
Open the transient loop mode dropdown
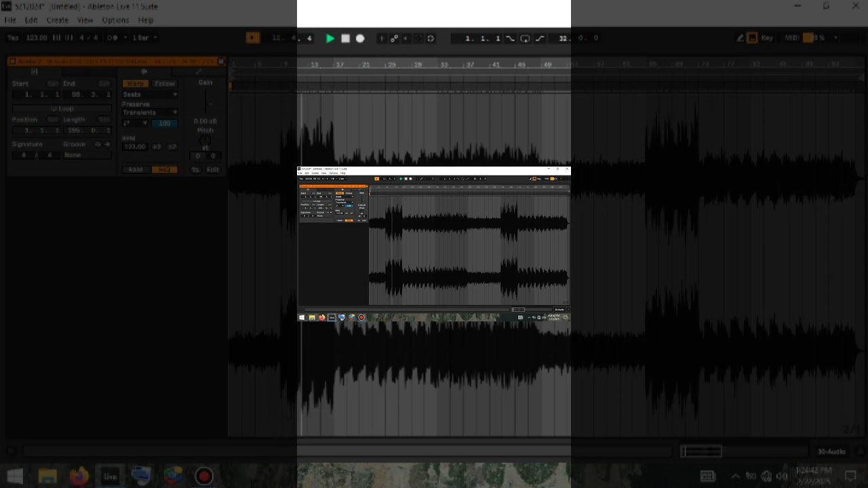(135, 123)
